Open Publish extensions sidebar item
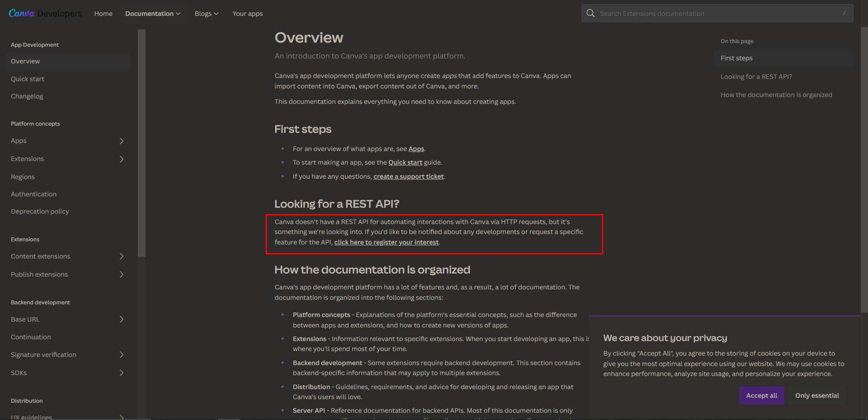 coord(39,274)
